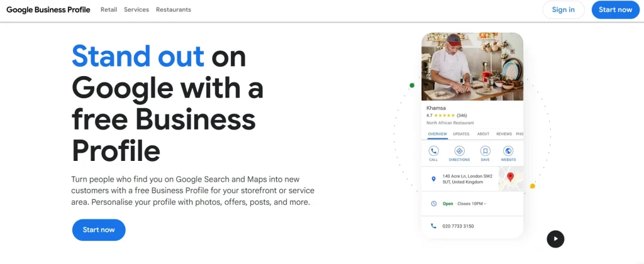Viewport: 644px width, 264px height.
Task: Switch to the Updates tab
Action: coord(461,134)
